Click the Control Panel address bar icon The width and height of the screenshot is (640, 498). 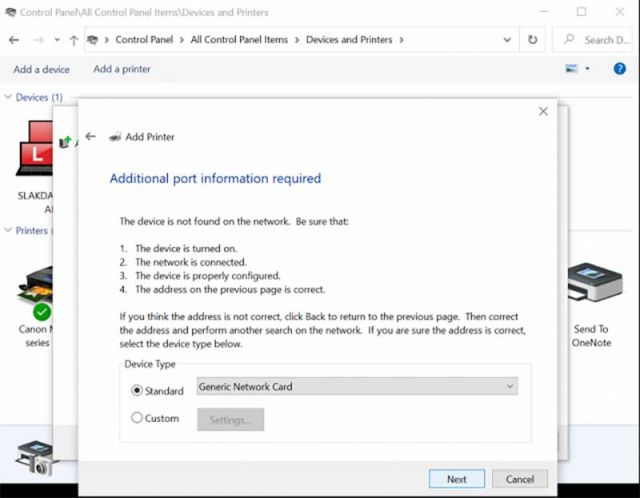coord(93,40)
